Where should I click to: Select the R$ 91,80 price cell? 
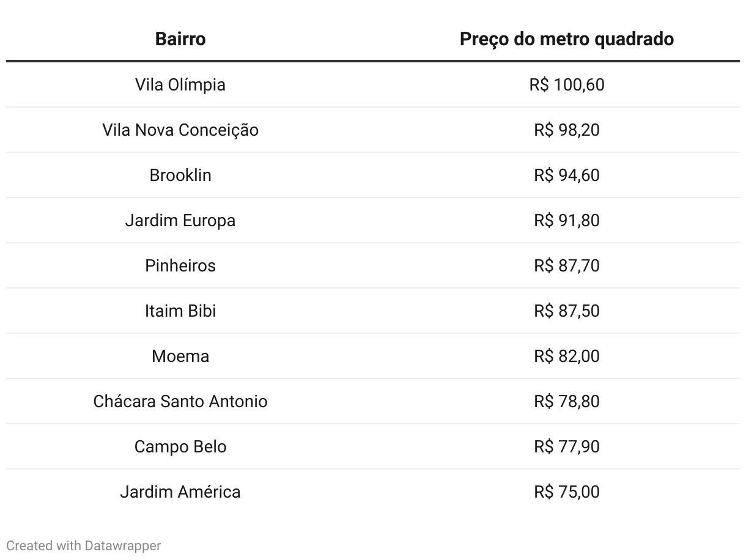point(566,220)
